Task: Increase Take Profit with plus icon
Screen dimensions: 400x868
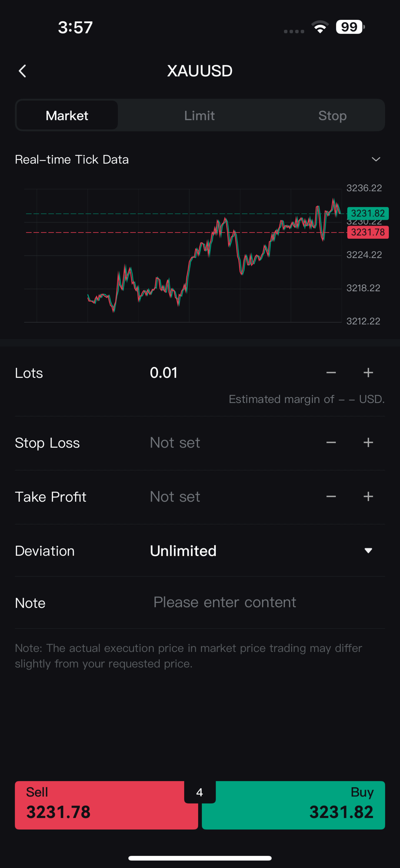Action: [368, 496]
